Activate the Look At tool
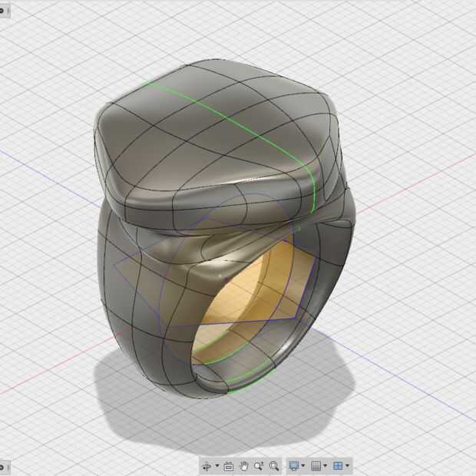 (x=228, y=466)
